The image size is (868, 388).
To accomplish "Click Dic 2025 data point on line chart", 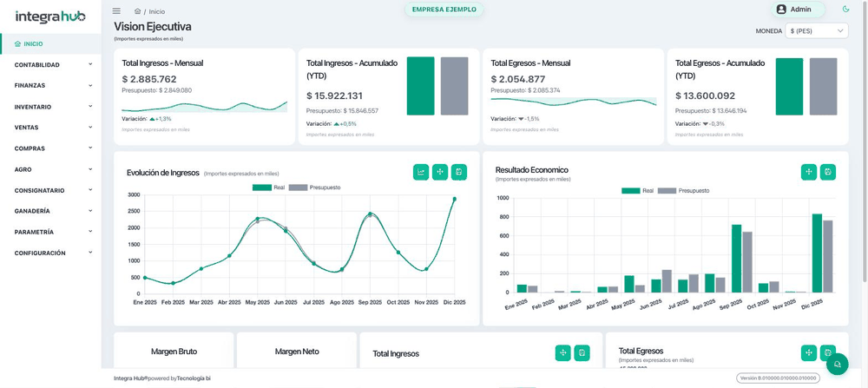I will (x=455, y=199).
